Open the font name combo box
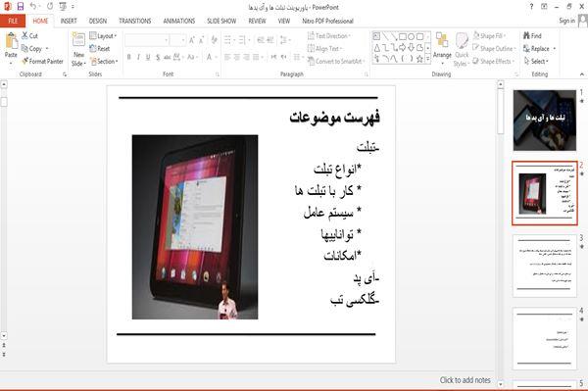This screenshot has width=588, height=391. tap(147, 40)
